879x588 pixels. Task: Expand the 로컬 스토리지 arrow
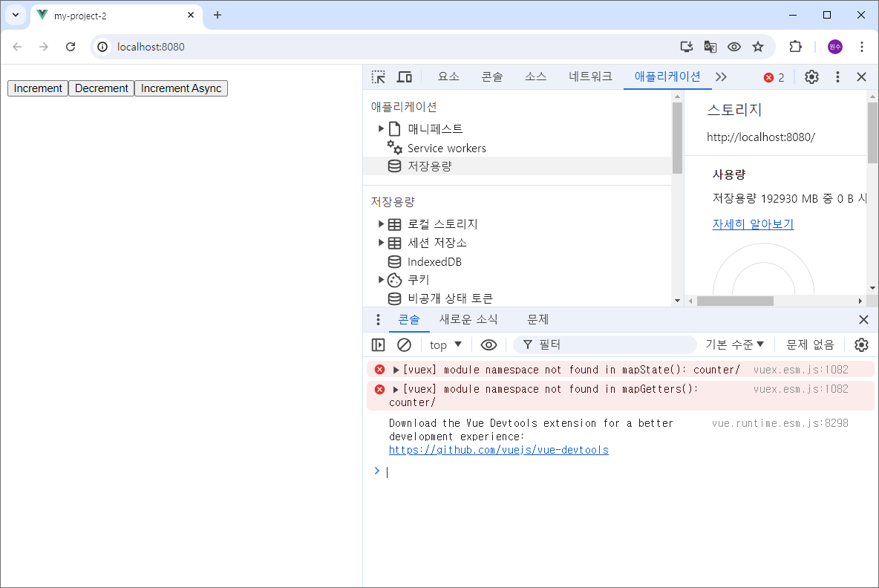[x=381, y=224]
